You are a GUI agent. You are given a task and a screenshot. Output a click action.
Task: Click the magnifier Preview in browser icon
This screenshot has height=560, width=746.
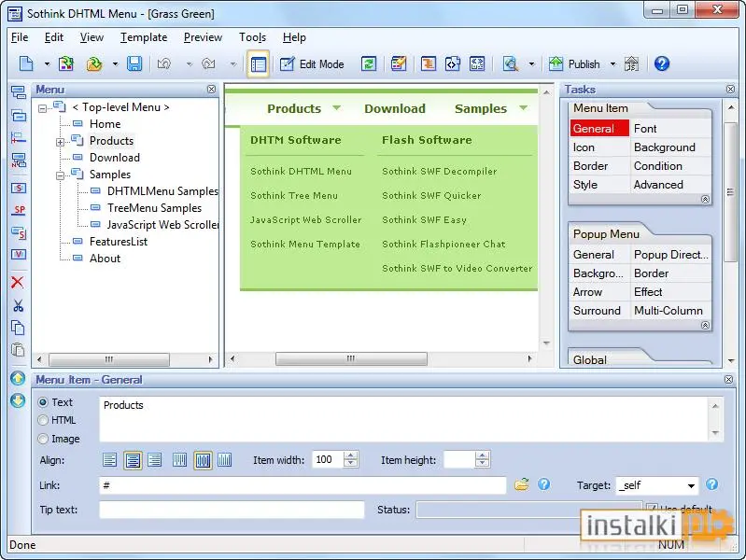pyautogui.click(x=511, y=63)
